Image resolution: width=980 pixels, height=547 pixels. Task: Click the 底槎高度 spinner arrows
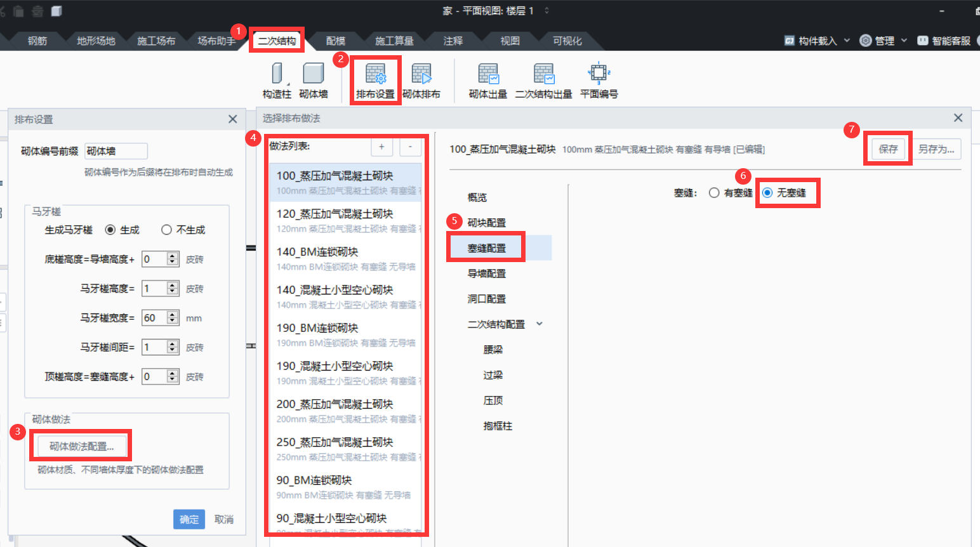point(173,259)
